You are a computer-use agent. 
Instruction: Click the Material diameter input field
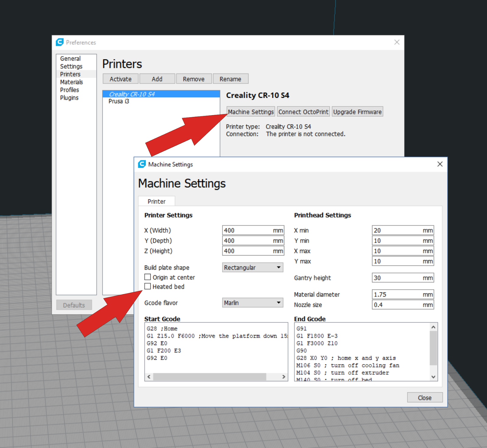coord(403,295)
